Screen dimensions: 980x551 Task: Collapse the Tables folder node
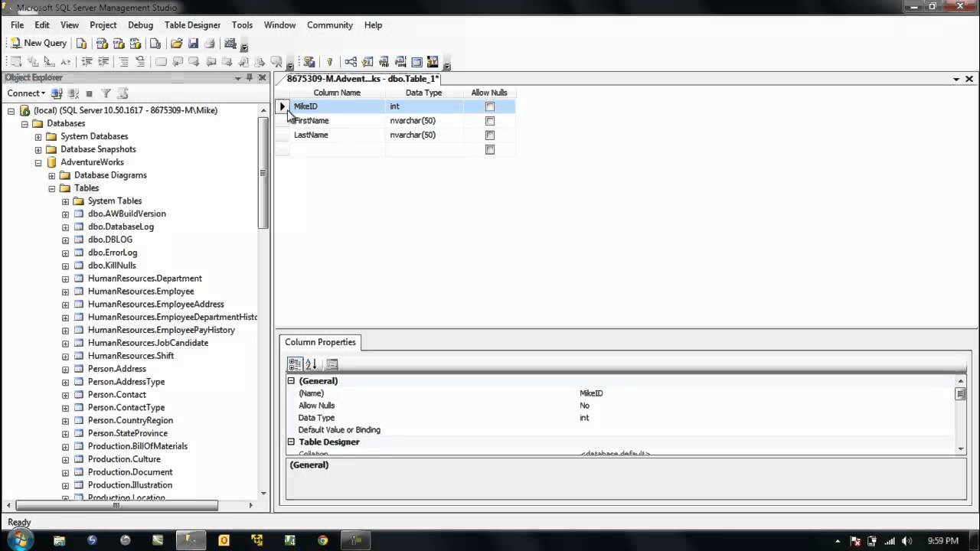pos(52,188)
